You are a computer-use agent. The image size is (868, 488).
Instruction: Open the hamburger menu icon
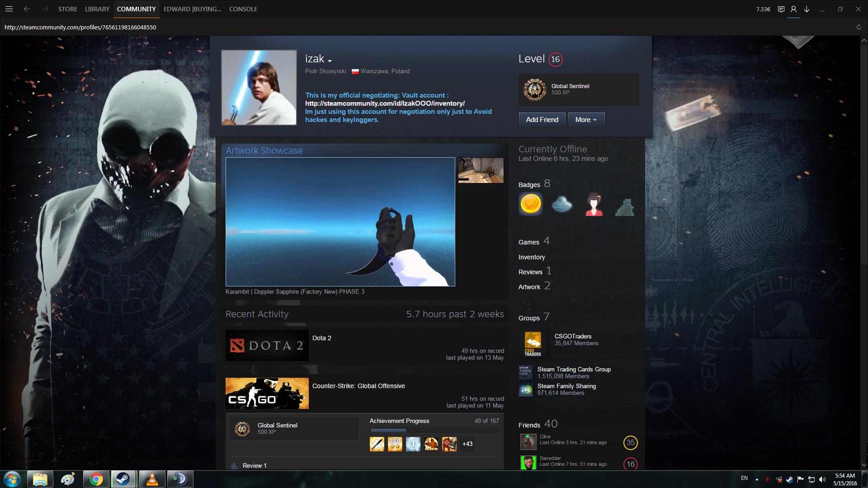click(9, 9)
